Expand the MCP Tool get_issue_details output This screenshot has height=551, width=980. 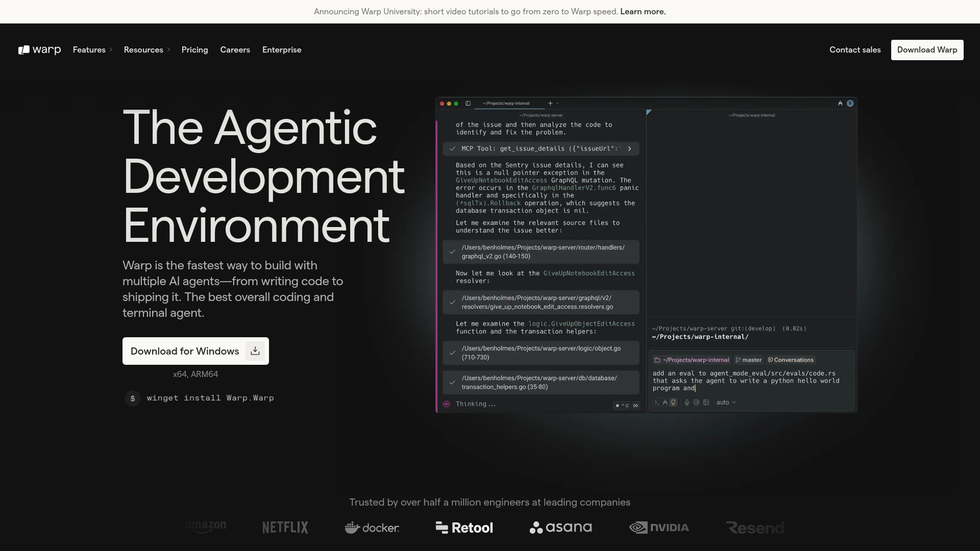(629, 148)
